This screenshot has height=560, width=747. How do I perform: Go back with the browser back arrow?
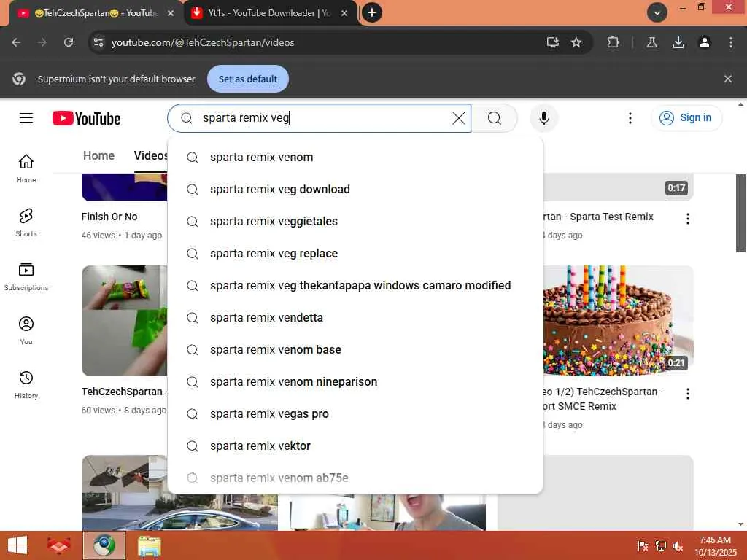click(16, 42)
